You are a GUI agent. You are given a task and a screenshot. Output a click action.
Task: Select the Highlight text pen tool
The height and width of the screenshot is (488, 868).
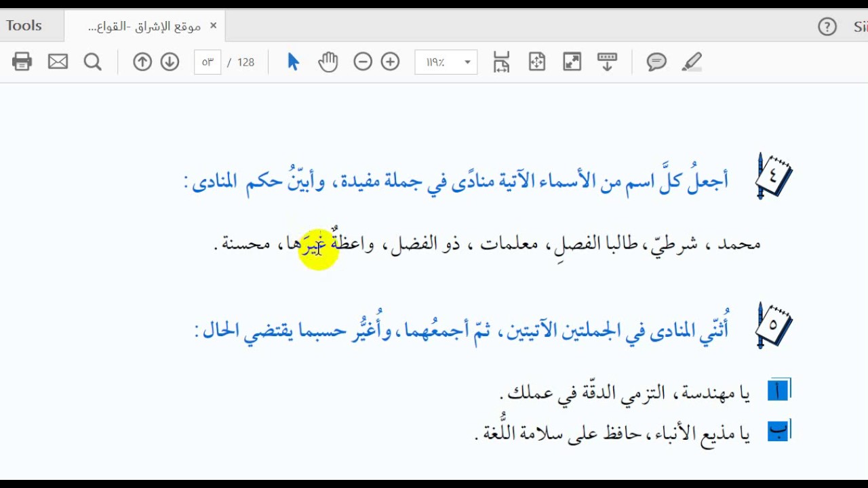(692, 62)
